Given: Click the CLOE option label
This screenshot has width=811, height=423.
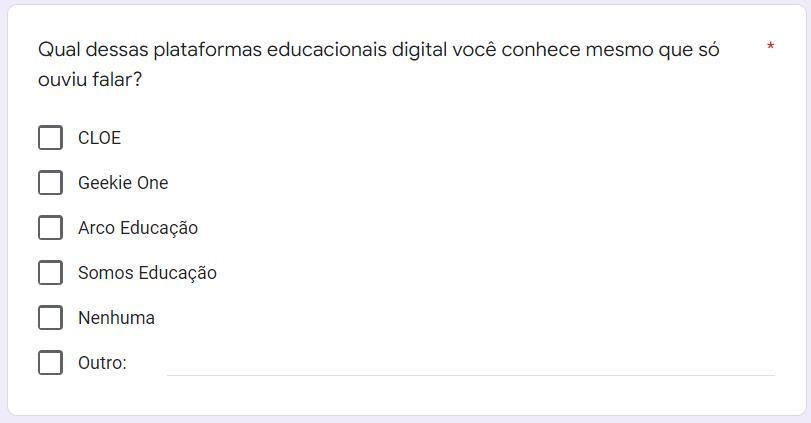Looking at the screenshot, I should 99,138.
